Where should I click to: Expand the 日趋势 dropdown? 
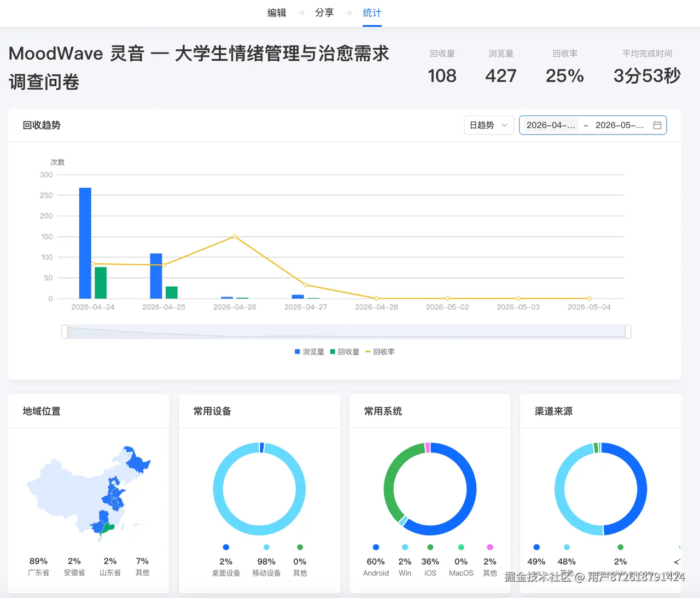[489, 125]
